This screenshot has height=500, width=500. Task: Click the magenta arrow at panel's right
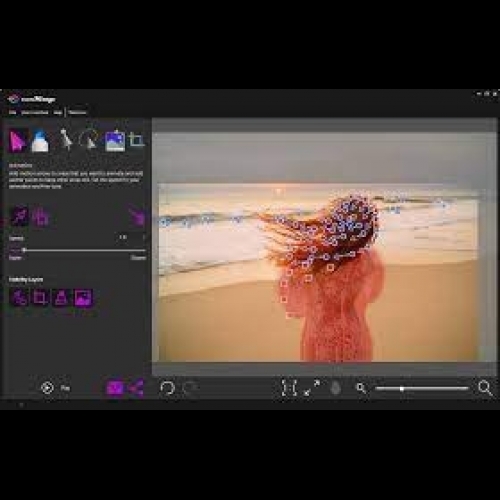tap(137, 217)
